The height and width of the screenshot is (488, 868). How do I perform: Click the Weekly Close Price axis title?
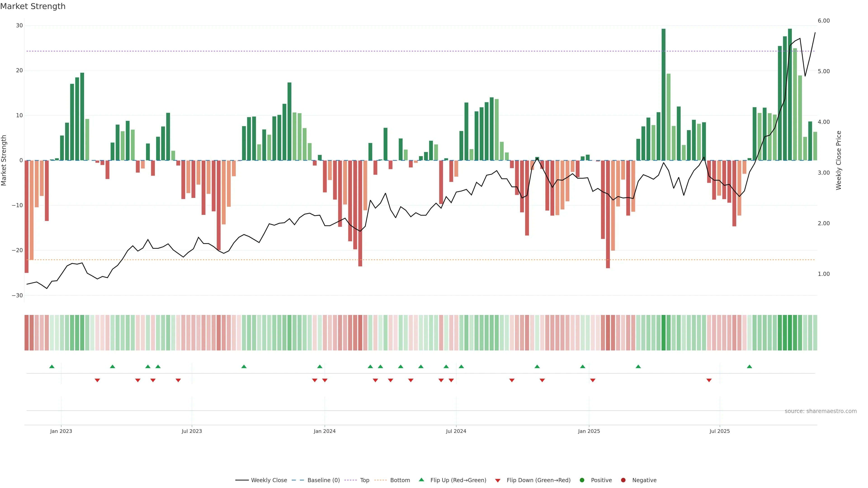pos(839,160)
